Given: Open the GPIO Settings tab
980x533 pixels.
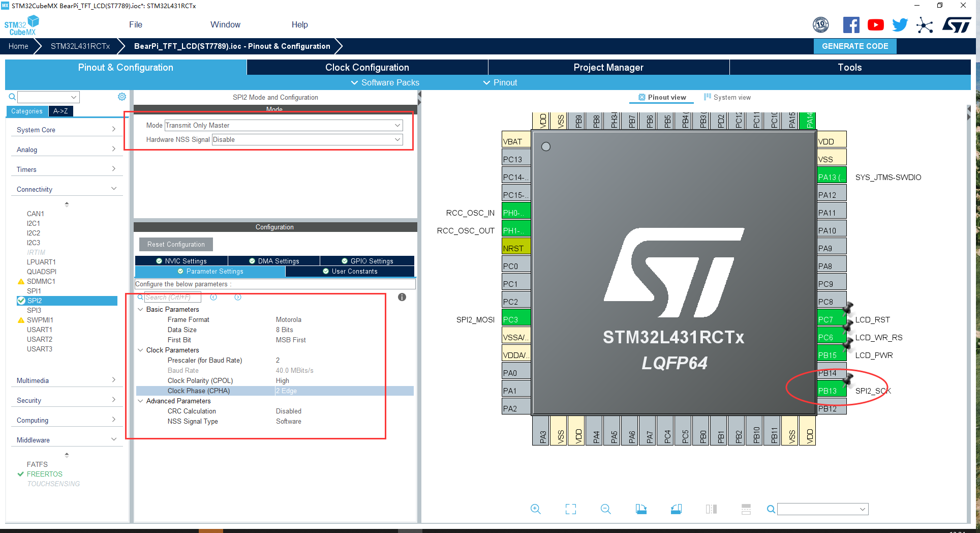Looking at the screenshot, I should point(367,261).
